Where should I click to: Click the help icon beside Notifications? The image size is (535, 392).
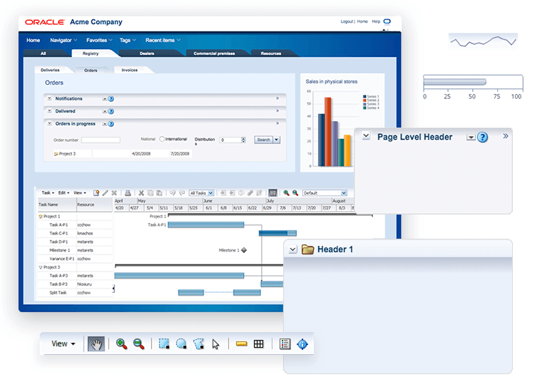[111, 99]
